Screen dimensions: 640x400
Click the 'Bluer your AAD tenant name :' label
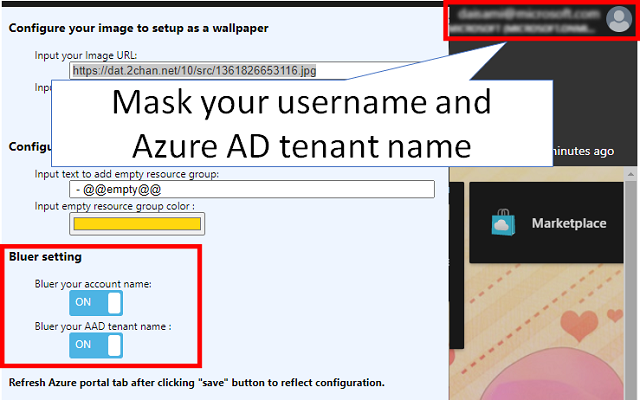tap(103, 326)
